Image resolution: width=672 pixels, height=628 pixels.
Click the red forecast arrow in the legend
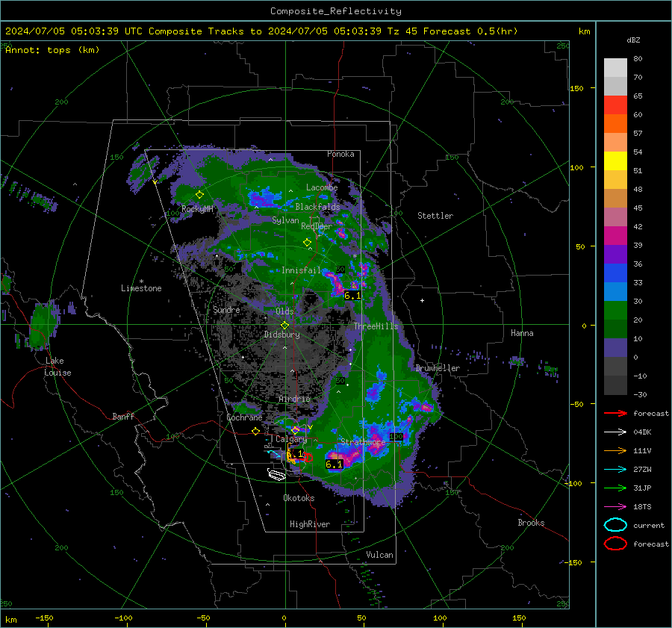615,413
